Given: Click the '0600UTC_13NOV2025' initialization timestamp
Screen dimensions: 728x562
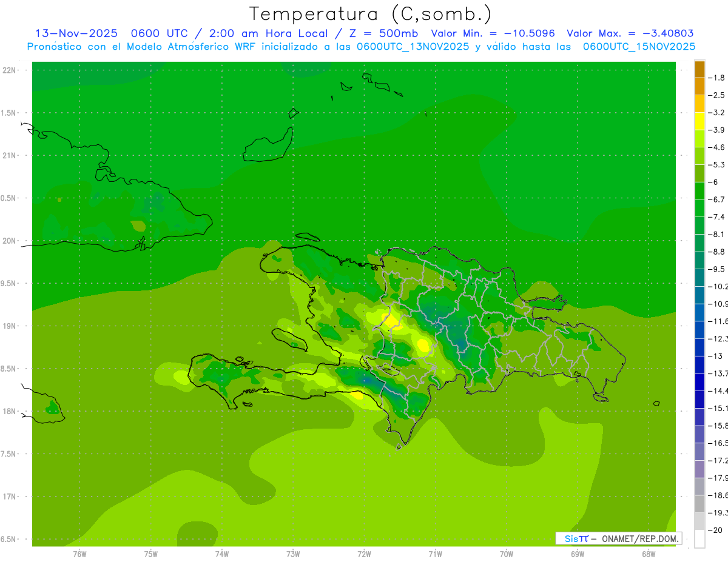Looking at the screenshot, I should coord(413,47).
